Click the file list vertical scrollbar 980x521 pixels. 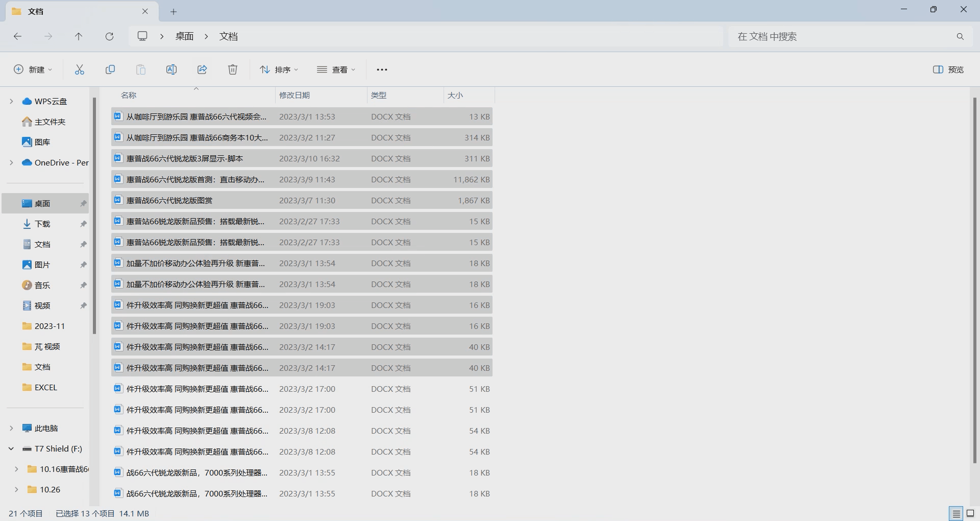point(974,281)
